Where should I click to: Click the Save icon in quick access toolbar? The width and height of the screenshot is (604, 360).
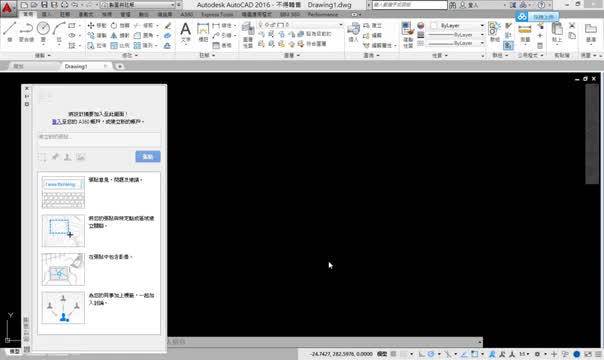pos(44,5)
